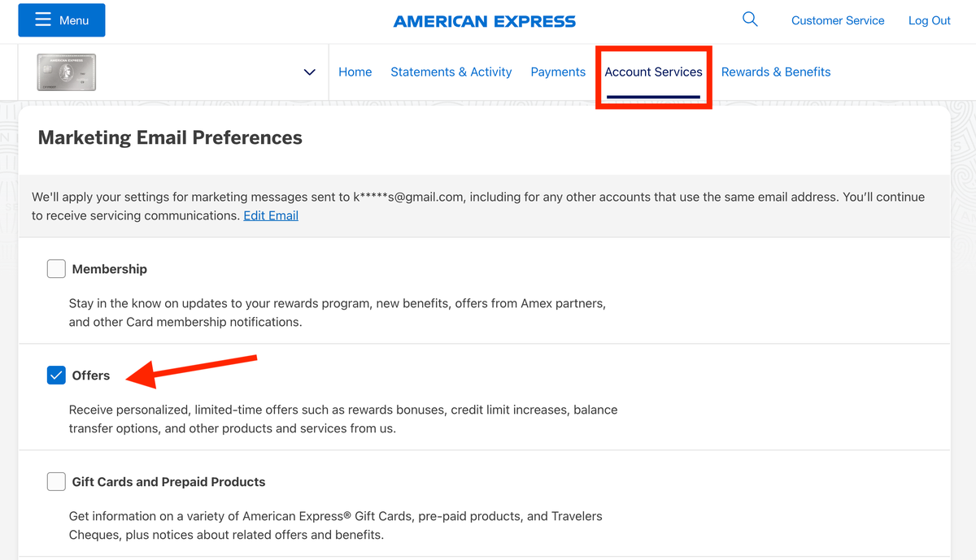
Task: Select the Account Services tab
Action: pos(653,72)
